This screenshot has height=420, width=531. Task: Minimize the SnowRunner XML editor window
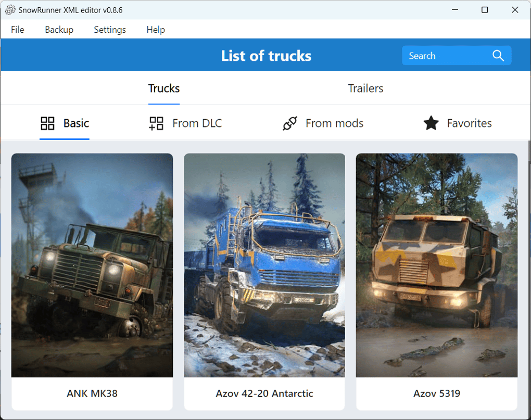[455, 10]
